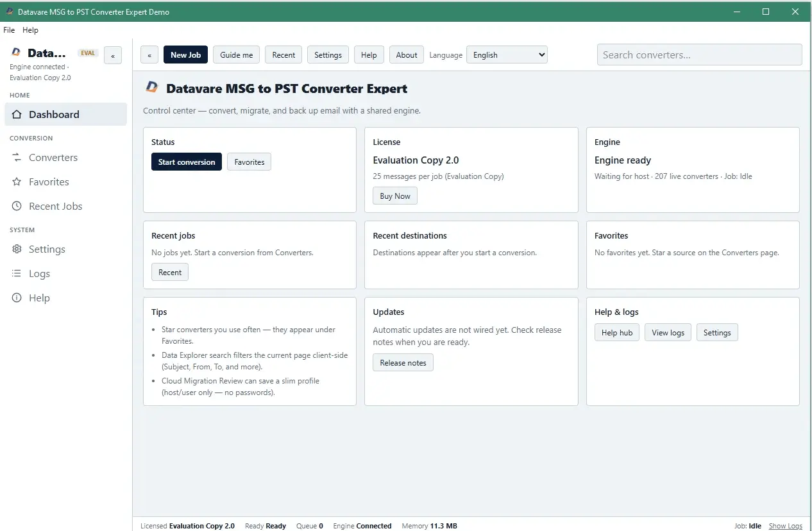
Task: Open the Language dropdown
Action: 507,55
